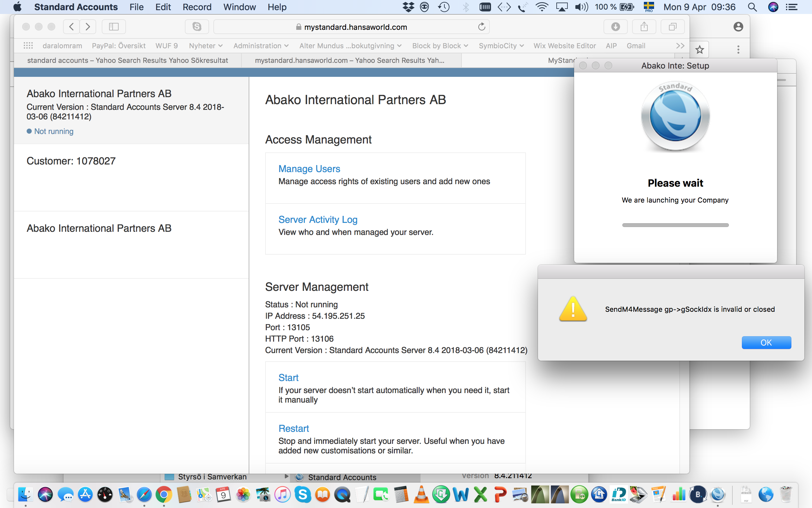Screen dimensions: 812x508
Task: Open the Window menu
Action: click(x=239, y=7)
